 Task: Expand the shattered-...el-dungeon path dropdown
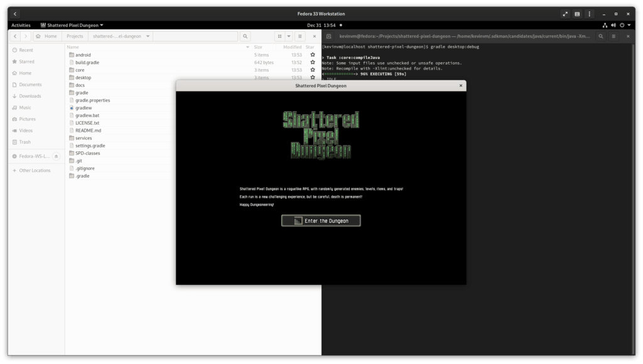click(x=148, y=36)
